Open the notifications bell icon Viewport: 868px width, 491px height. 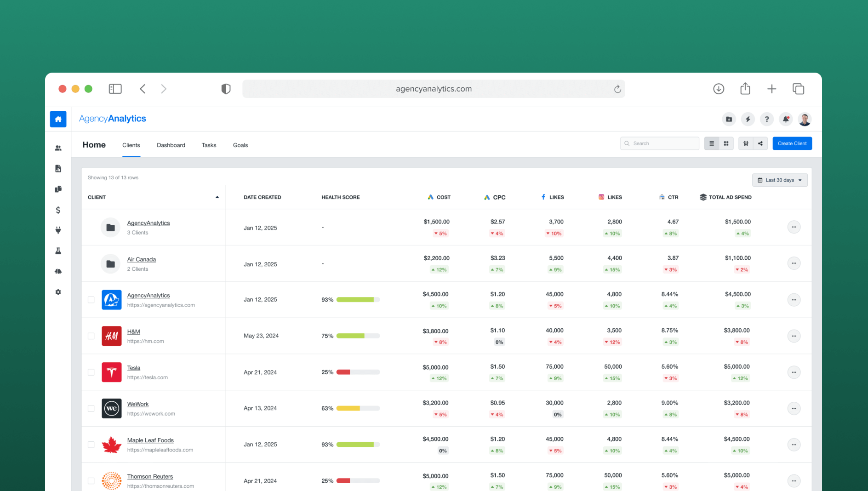(786, 120)
